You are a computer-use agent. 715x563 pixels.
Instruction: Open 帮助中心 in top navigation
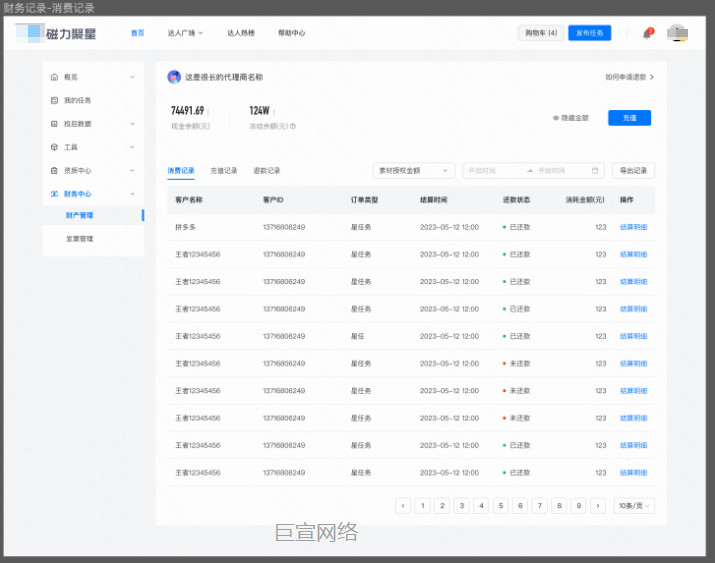click(291, 33)
